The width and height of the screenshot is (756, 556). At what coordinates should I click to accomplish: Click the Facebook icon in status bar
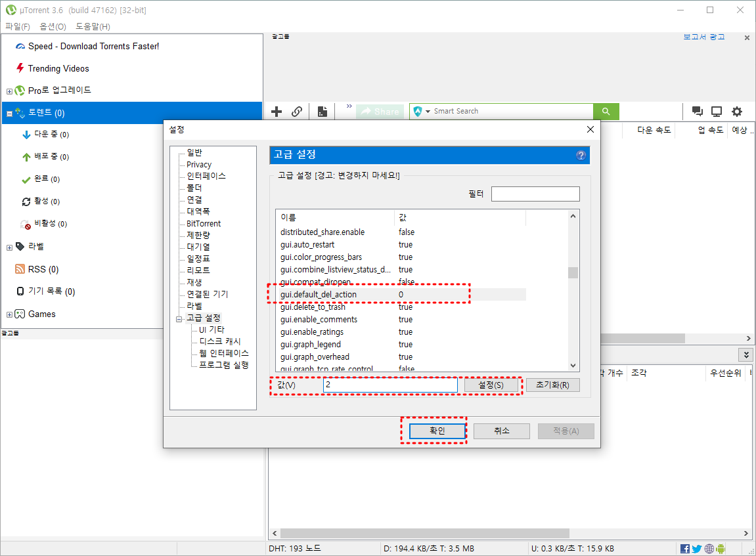pyautogui.click(x=684, y=549)
